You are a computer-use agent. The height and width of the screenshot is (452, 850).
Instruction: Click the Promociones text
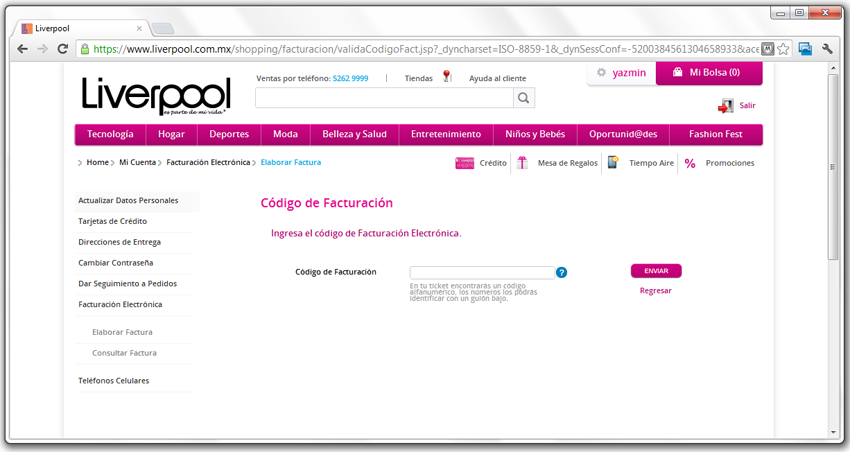(730, 163)
